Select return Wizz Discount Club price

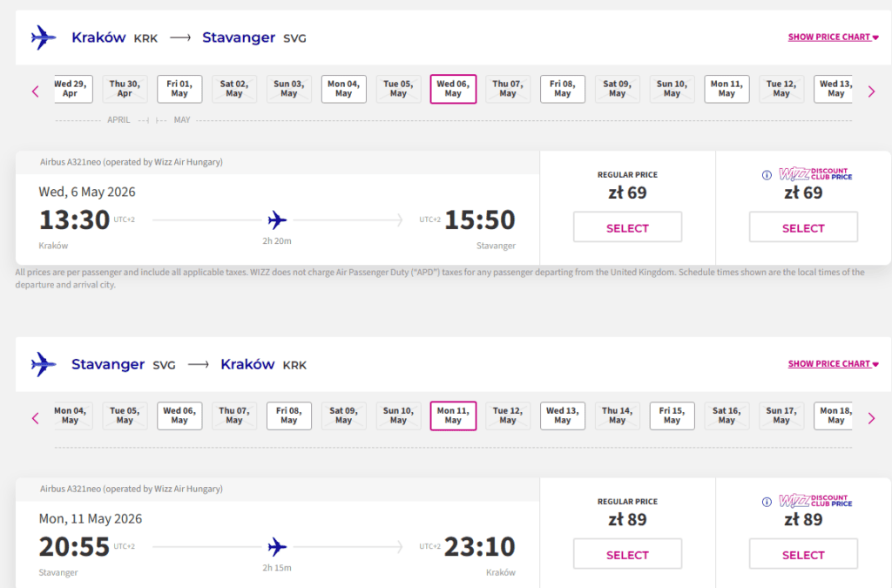[x=803, y=555]
